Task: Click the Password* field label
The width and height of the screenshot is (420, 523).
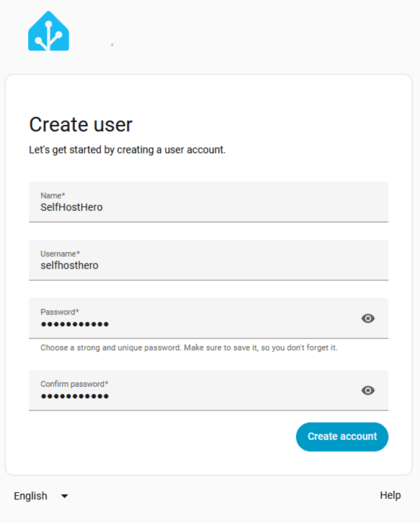Action: point(60,312)
